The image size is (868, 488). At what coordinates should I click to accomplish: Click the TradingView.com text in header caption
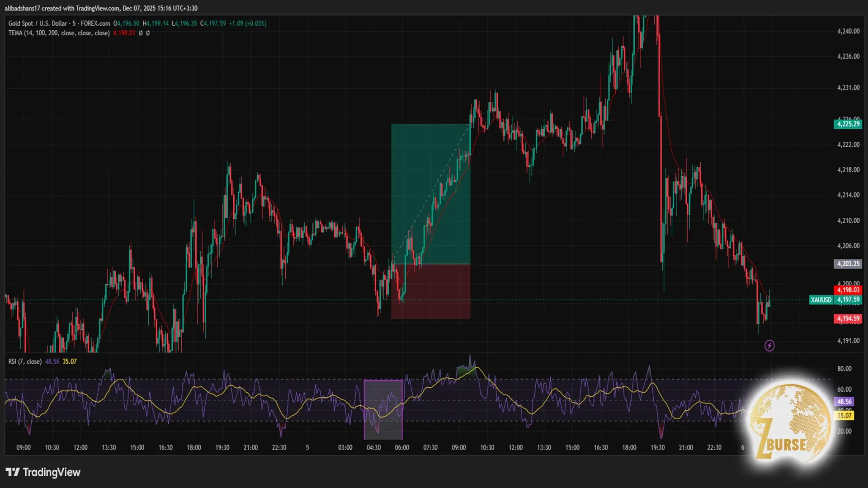97,8
